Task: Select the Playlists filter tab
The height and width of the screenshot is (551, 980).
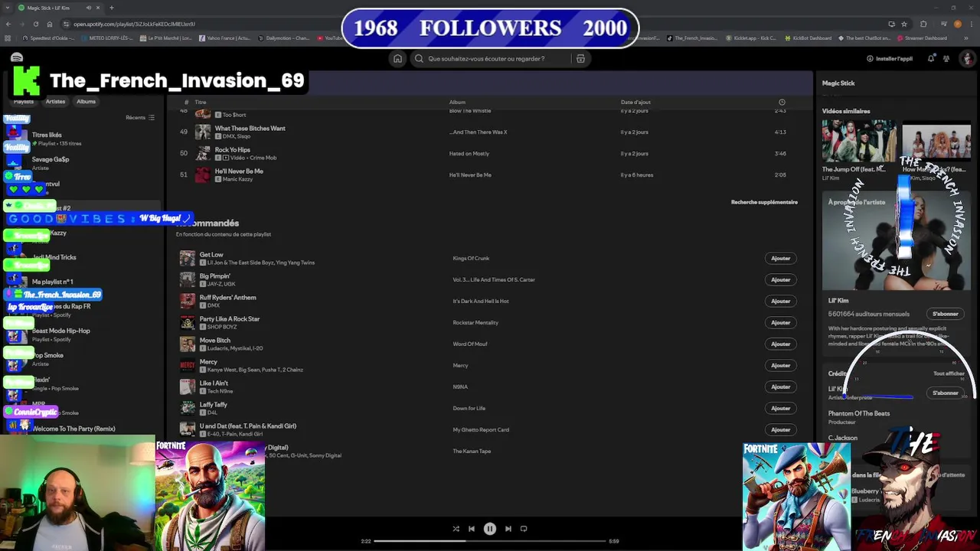Action: click(23, 101)
